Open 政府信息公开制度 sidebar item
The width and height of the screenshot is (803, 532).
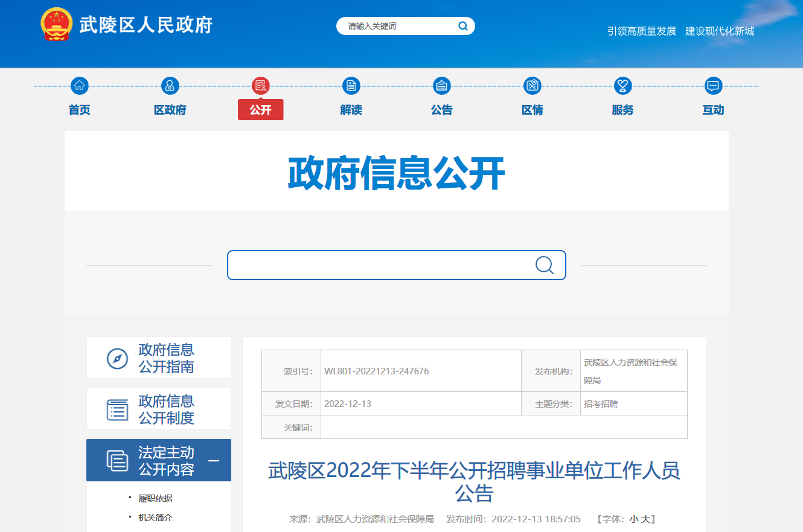tap(159, 409)
